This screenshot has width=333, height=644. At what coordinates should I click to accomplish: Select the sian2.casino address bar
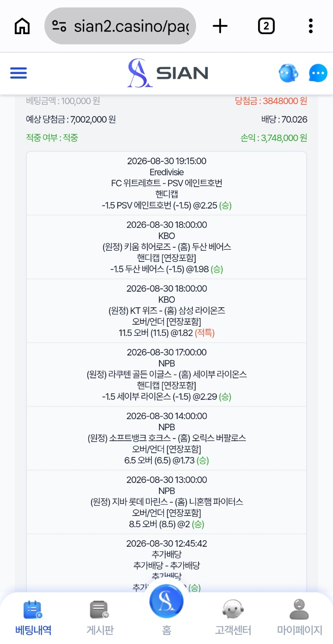(120, 26)
